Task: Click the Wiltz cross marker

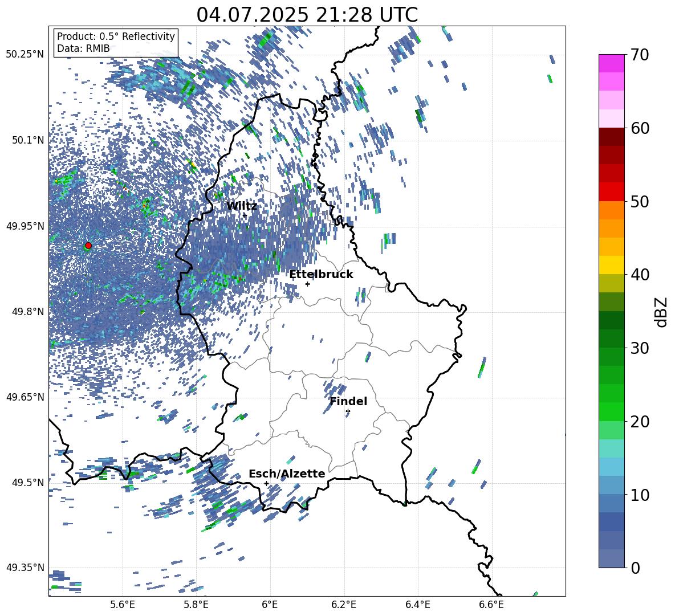Action: point(245,215)
